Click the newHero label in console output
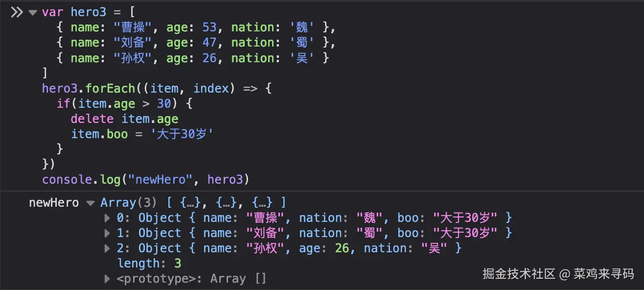This screenshot has width=644, height=290. click(53, 202)
